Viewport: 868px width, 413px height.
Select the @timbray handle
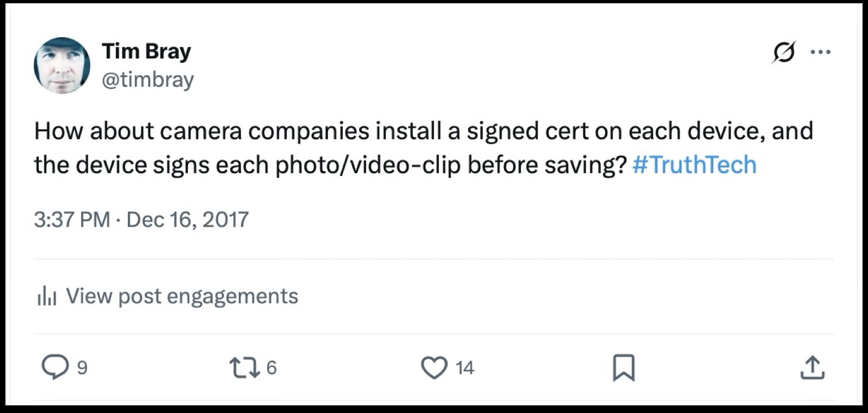149,80
